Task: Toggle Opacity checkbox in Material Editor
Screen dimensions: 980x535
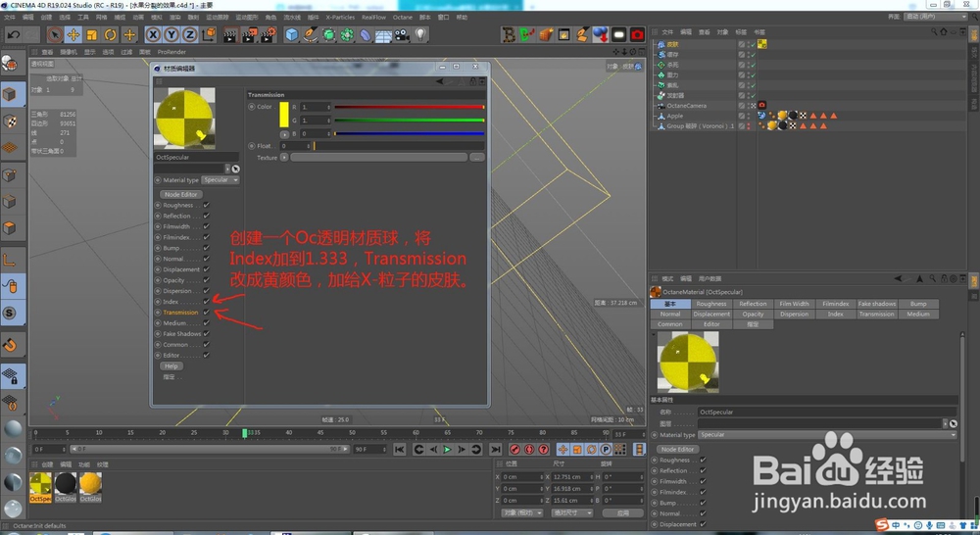Action: (x=206, y=280)
